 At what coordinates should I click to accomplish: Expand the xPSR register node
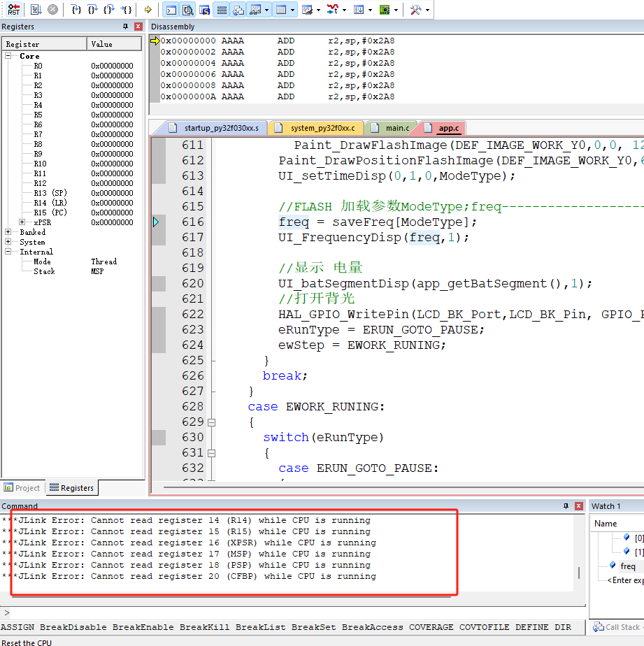tap(22, 222)
